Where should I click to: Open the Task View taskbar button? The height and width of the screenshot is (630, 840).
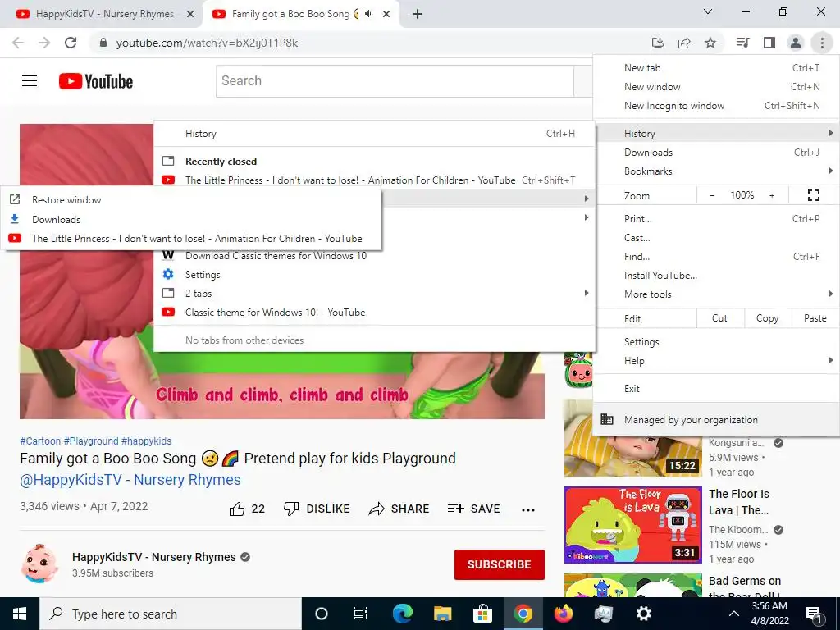point(361,614)
